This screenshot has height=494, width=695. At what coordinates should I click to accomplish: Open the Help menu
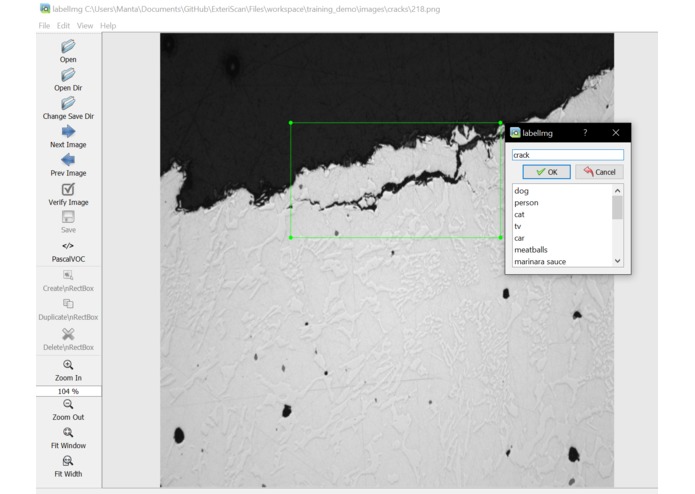point(108,26)
